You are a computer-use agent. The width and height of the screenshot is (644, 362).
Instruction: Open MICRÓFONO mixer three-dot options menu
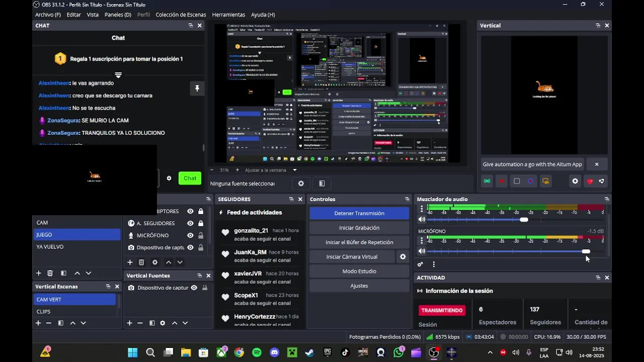tap(422, 240)
